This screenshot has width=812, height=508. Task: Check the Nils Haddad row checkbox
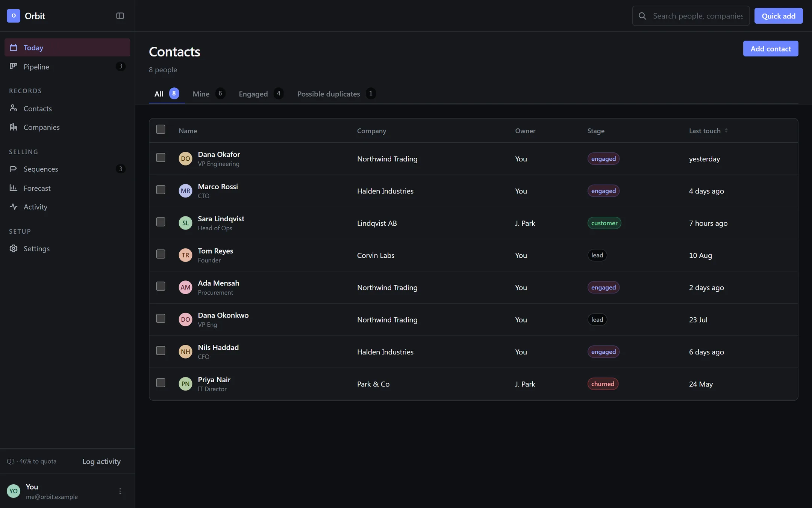coord(161,351)
